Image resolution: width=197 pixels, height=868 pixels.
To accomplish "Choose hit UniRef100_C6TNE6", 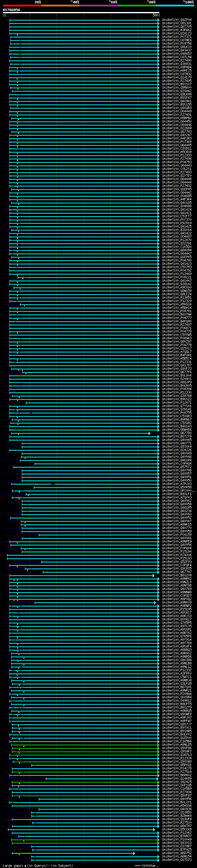I will coord(177,40).
